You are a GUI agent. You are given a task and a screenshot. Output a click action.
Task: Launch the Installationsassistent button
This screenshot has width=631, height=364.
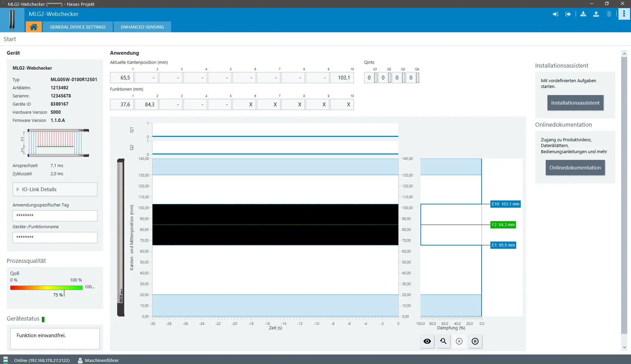[x=575, y=103]
